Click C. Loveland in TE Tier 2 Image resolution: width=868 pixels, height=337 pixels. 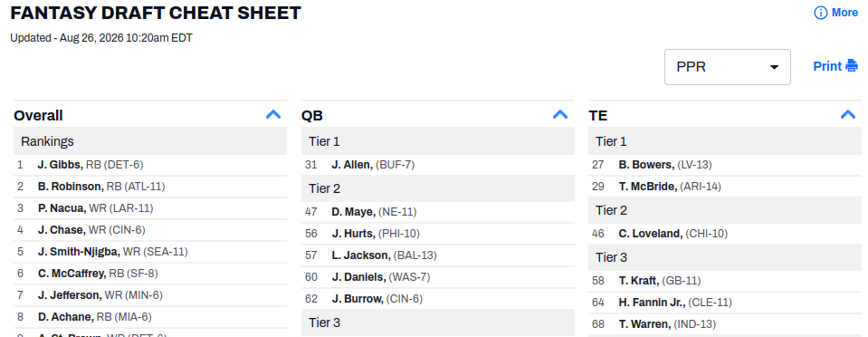click(651, 234)
